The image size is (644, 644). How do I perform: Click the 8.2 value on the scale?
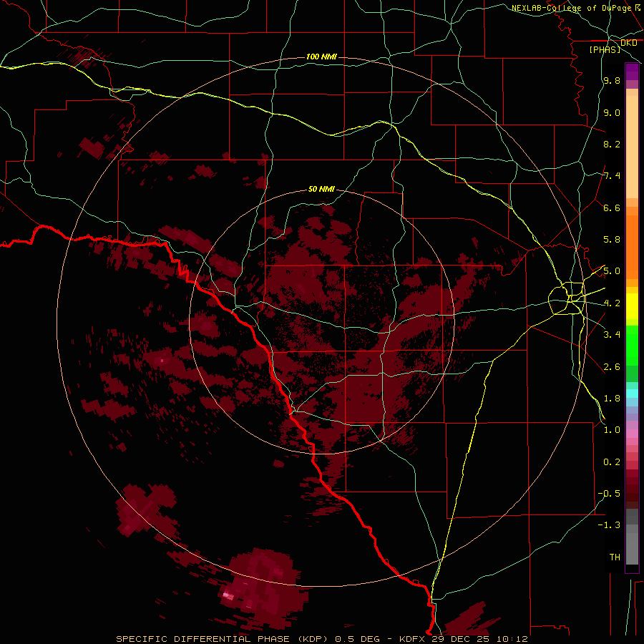[612, 144]
